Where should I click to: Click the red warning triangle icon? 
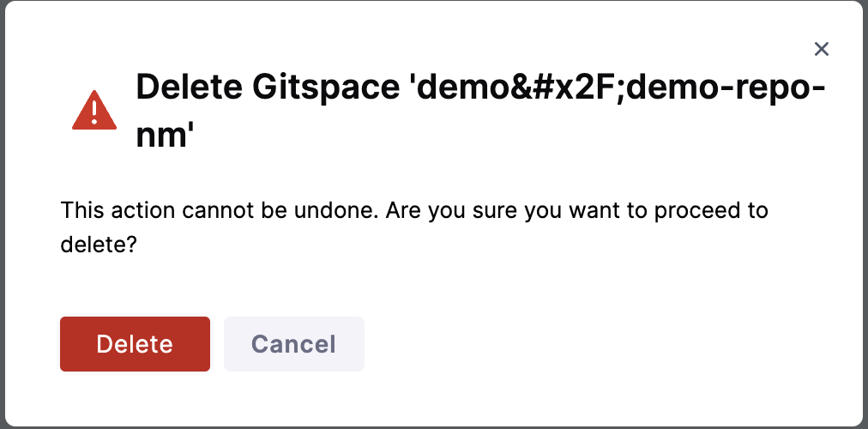pyautogui.click(x=93, y=112)
